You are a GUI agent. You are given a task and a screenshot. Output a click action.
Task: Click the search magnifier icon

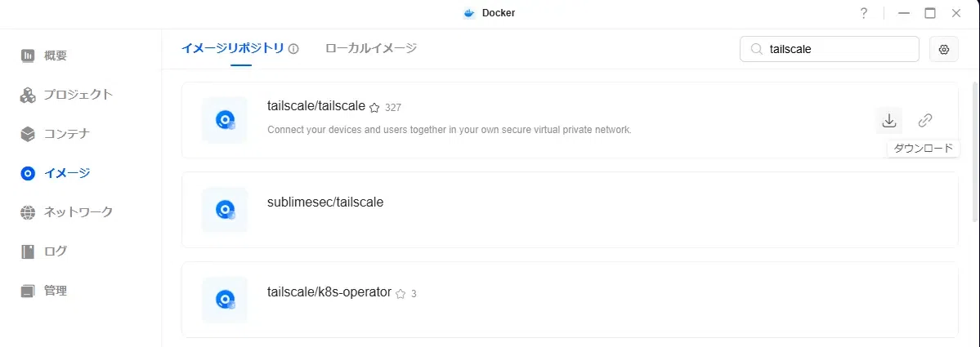pyautogui.click(x=757, y=49)
